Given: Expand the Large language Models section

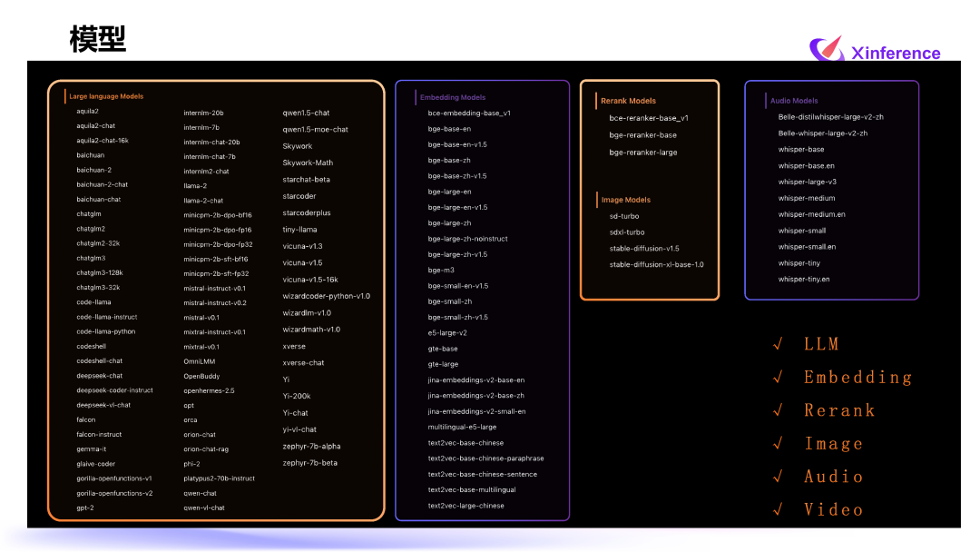Looking at the screenshot, I should (105, 95).
